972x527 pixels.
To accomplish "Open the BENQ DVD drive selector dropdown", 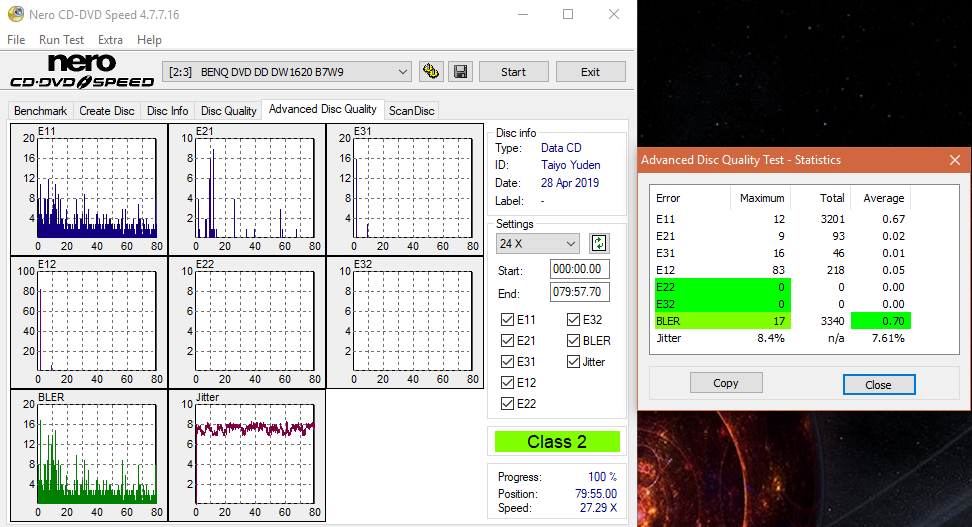I will [x=286, y=72].
